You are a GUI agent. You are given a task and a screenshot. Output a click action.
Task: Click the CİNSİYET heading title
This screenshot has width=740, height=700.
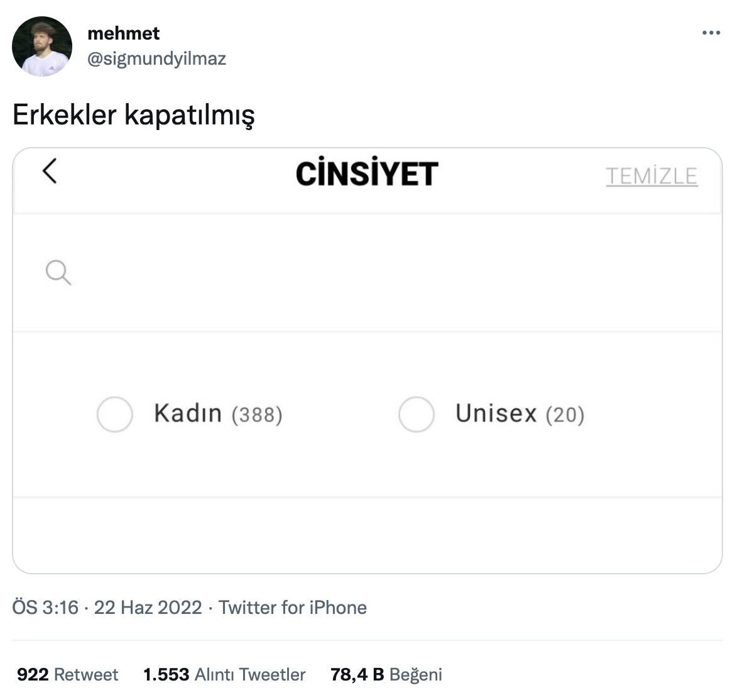367,173
